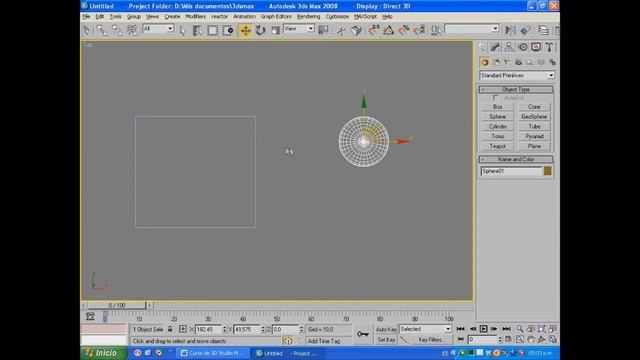This screenshot has height=360, width=640.
Task: Click the Sphere primitive button
Action: pyautogui.click(x=498, y=117)
